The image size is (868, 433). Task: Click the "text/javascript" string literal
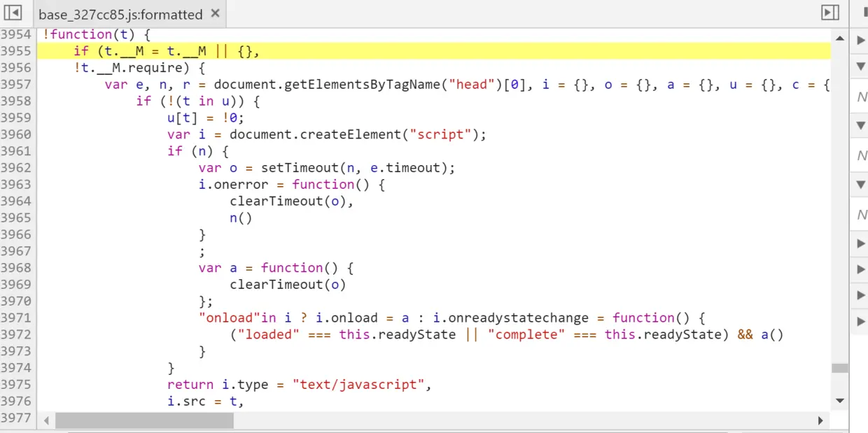[359, 384]
